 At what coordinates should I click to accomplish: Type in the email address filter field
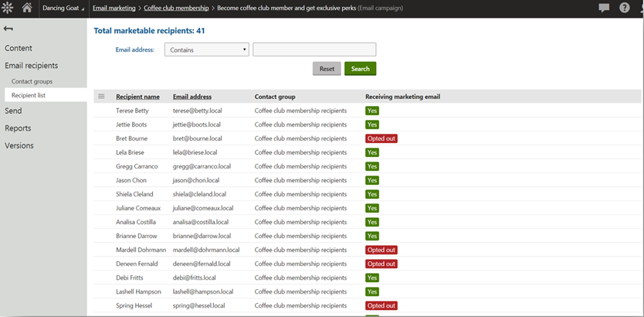point(314,49)
